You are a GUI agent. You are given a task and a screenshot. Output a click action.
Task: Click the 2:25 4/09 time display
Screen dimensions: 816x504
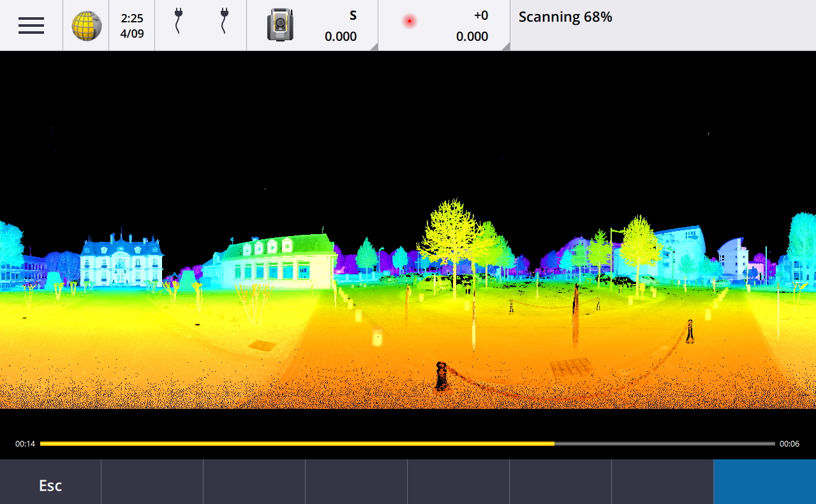132,26
